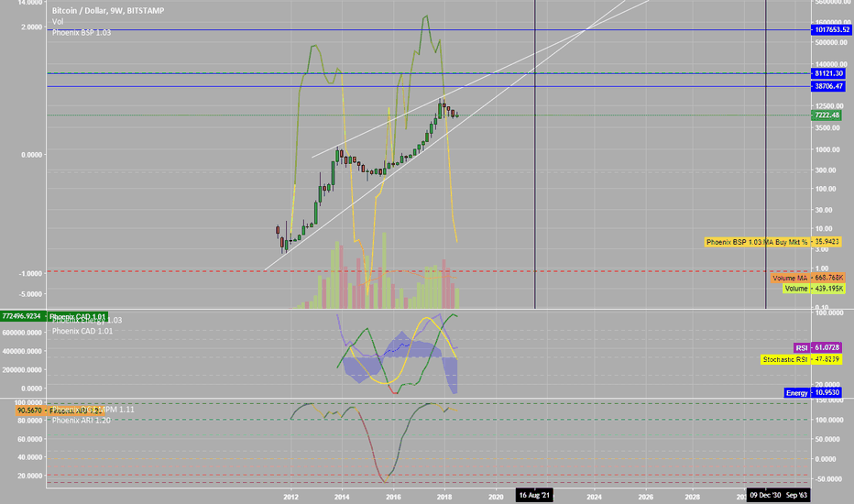The image size is (854, 504).
Task: Click the 2020 label on time axis
Action: 496,497
